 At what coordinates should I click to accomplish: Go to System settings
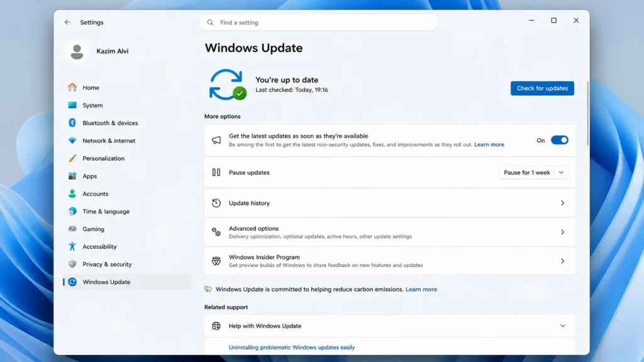pos(127,105)
